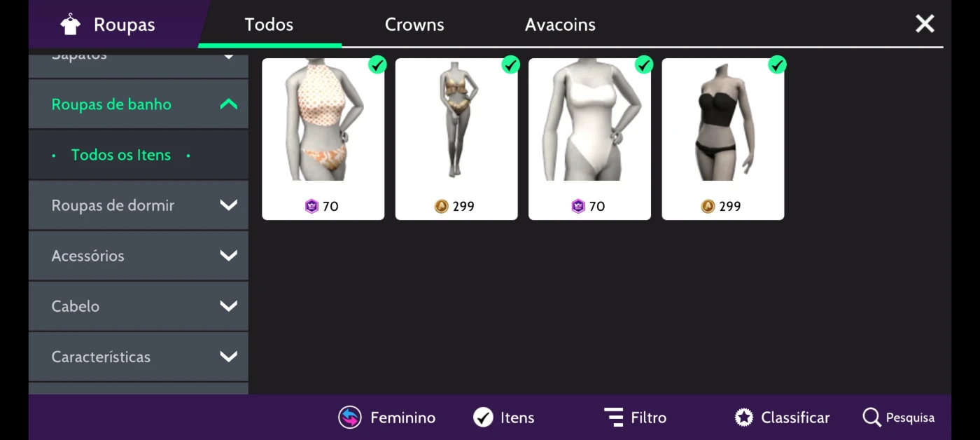Click purple crown icon on white swimsuit price

click(x=578, y=206)
